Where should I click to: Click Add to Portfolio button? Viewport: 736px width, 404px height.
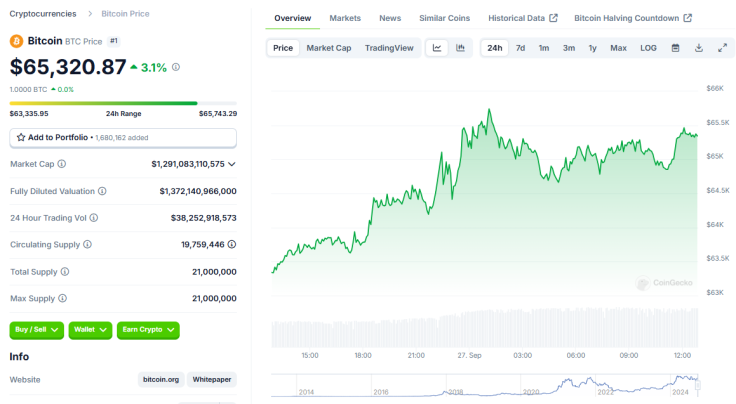(123, 137)
